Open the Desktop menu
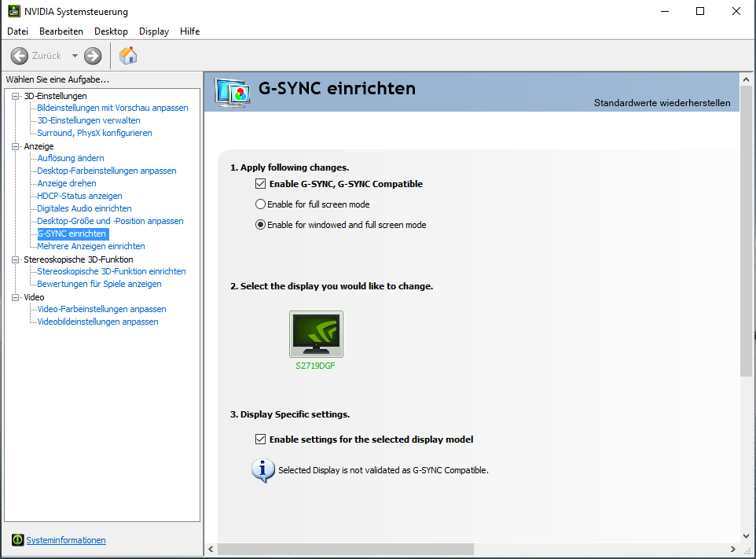 (111, 31)
